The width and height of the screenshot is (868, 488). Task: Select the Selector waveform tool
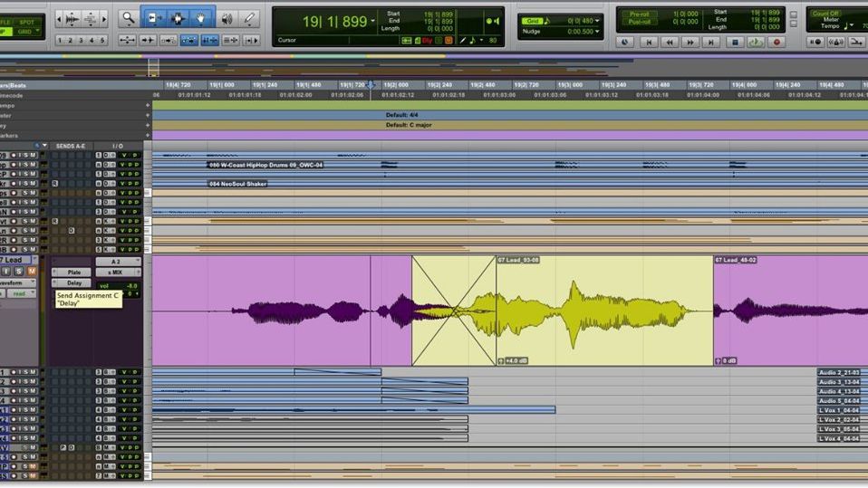(x=178, y=18)
